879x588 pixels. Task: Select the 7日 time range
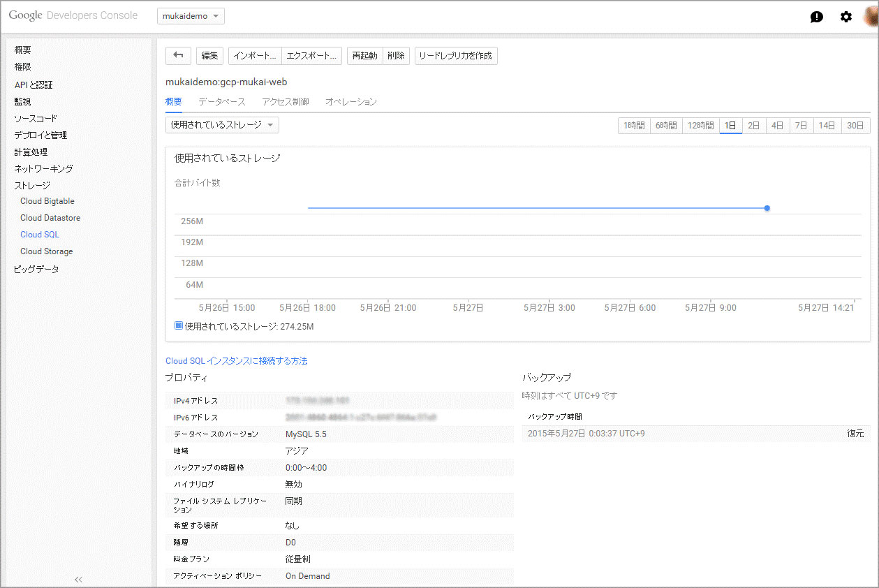tap(802, 126)
